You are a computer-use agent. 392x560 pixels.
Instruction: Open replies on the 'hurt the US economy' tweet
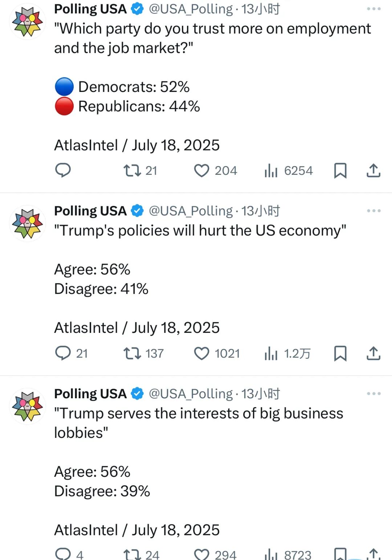click(x=72, y=353)
